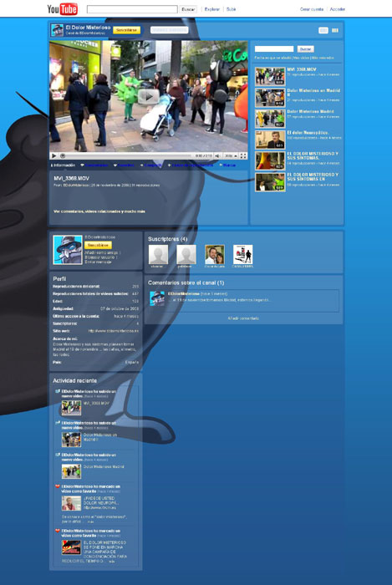This screenshot has height=585, width=392.
Task: Open the MVI_3368.MOV thumbnail in Actividad reciente
Action: point(71,408)
